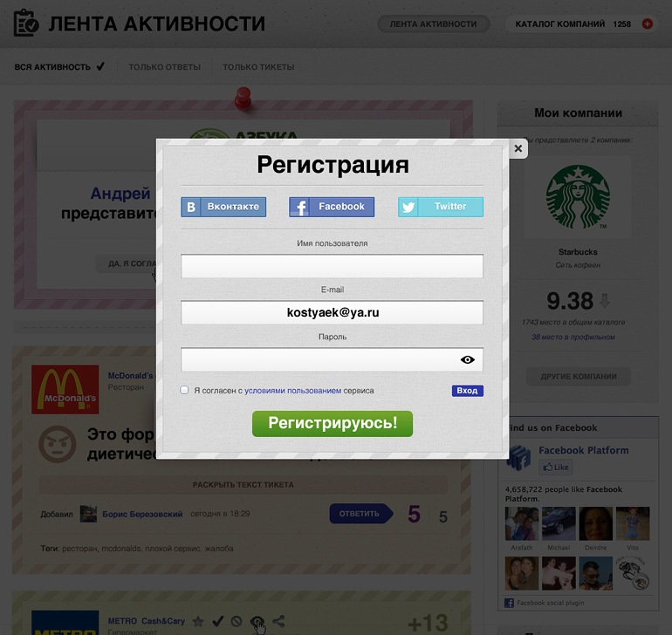Check the terms of service agreement box
The image size is (672, 635).
tap(184, 390)
